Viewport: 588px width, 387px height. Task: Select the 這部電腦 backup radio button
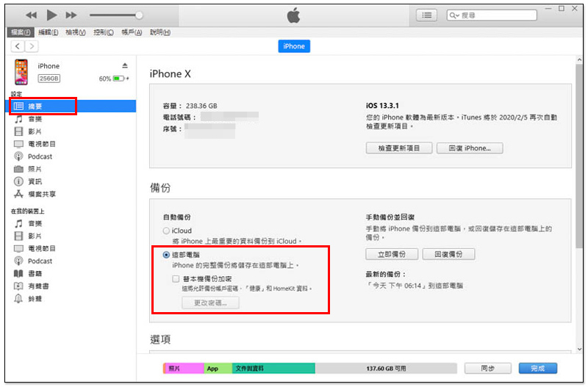coord(166,255)
